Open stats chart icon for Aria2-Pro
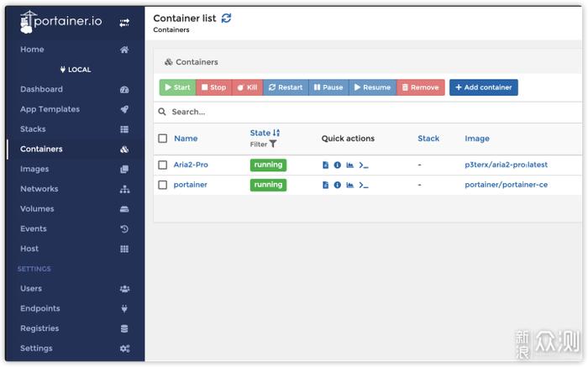Screen dimensions: 588x367 coord(350,165)
